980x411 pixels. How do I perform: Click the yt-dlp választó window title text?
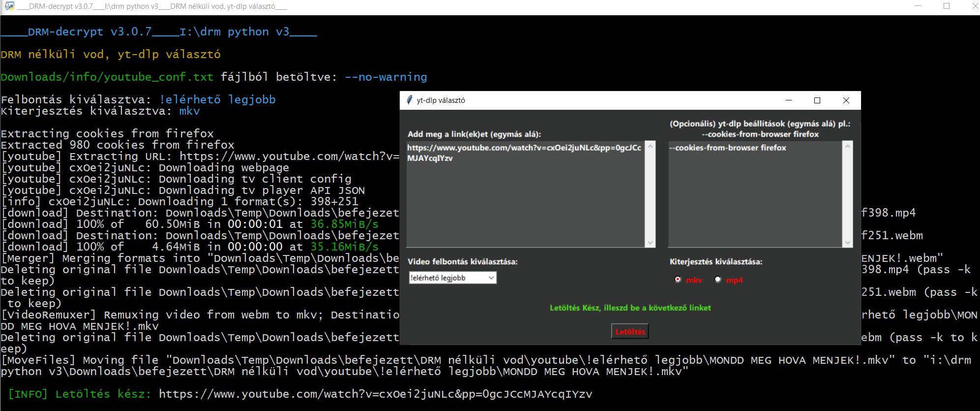(441, 100)
